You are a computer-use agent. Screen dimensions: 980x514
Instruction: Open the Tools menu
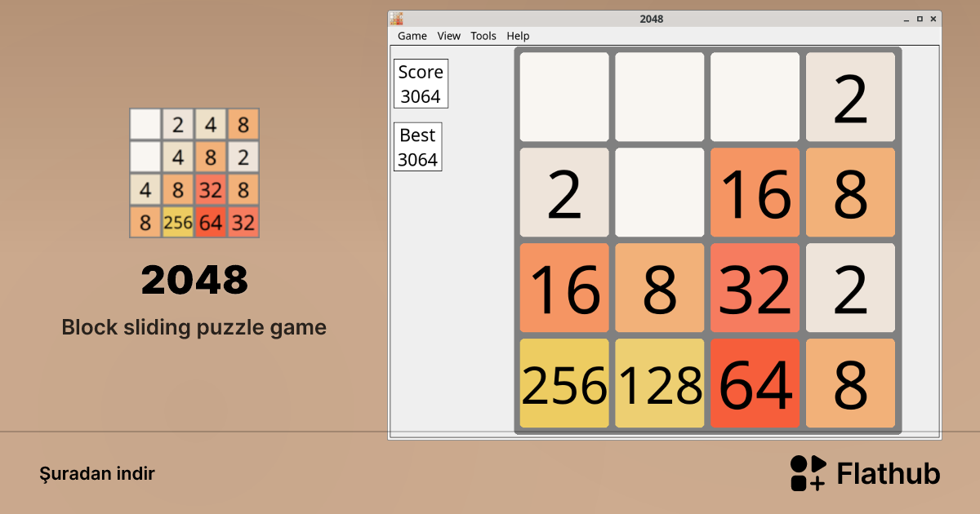pos(483,36)
